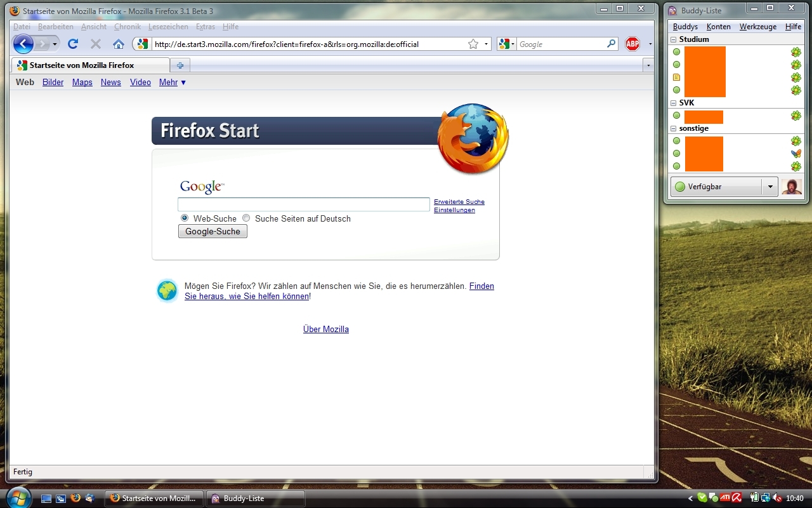Open the Bilder link

(x=53, y=82)
